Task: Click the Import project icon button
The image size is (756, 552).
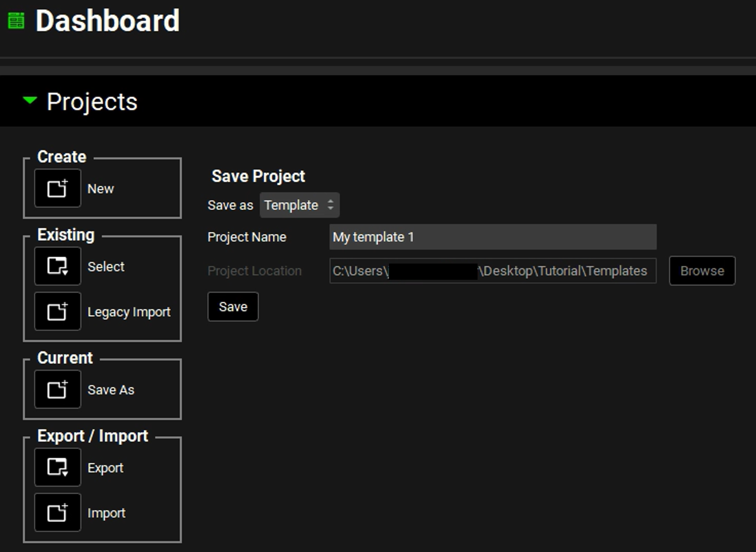Action: pyautogui.click(x=57, y=513)
